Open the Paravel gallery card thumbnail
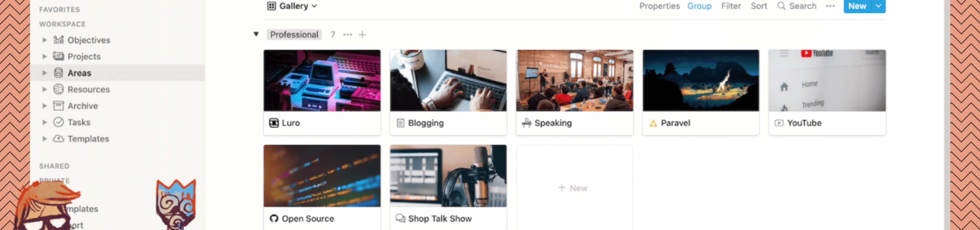The image size is (980, 230). tap(701, 80)
